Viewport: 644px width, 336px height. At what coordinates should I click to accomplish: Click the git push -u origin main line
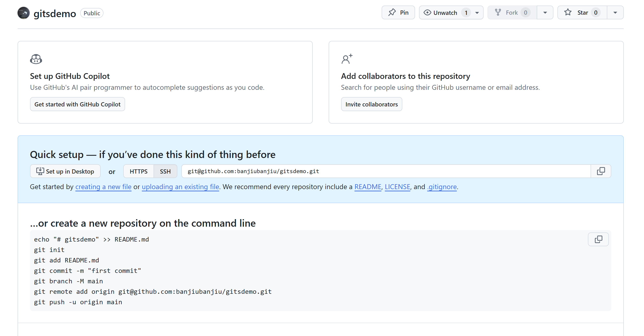pos(78,302)
